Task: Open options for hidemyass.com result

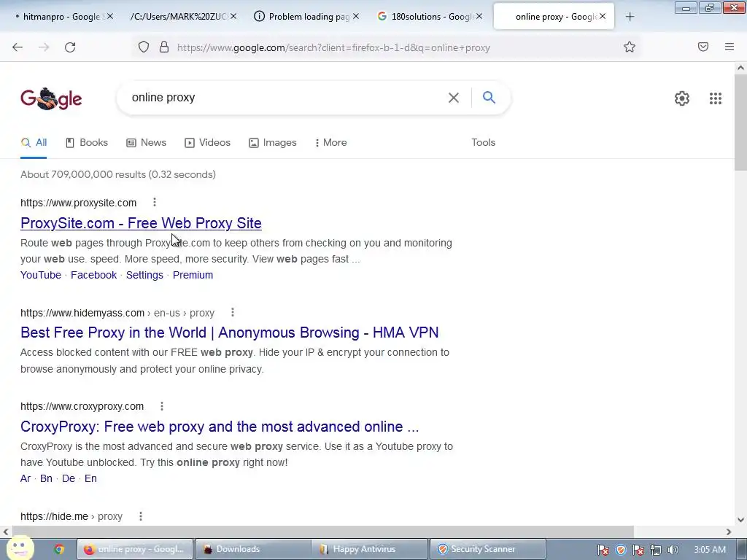Action: point(233,312)
